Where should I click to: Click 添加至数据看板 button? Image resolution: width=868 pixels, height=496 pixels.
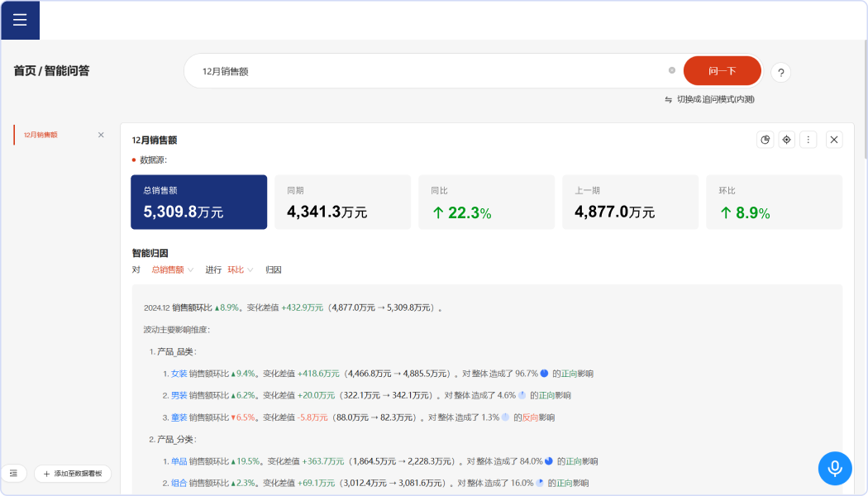click(73, 474)
